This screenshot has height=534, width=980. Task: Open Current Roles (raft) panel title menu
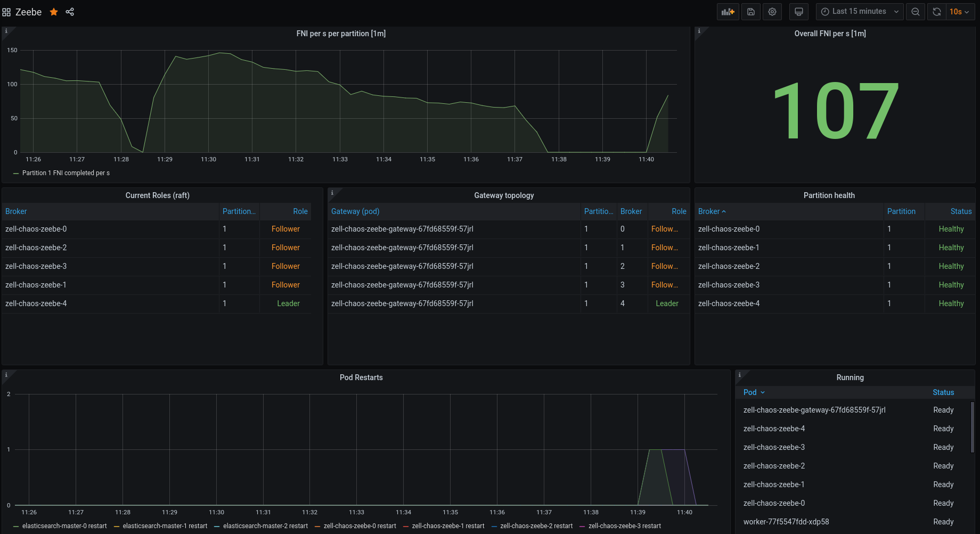[158, 195]
